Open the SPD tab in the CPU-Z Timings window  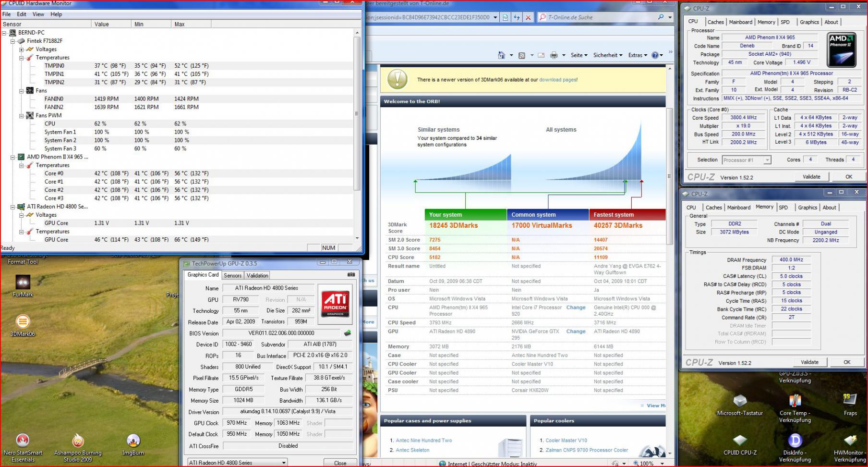pos(783,208)
